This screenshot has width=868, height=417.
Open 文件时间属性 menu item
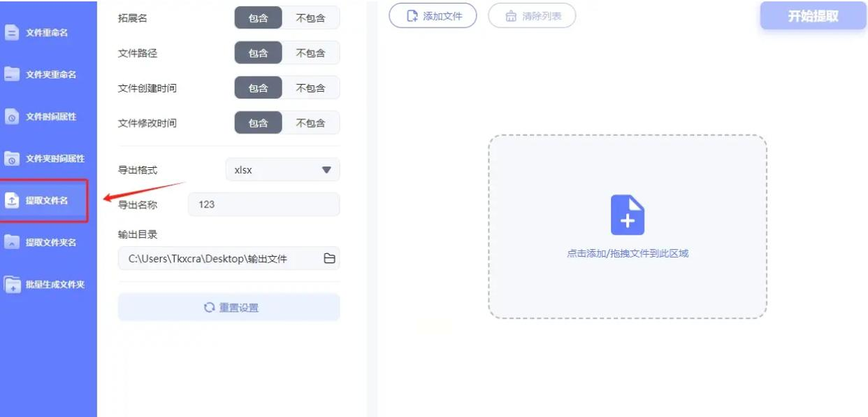point(51,117)
